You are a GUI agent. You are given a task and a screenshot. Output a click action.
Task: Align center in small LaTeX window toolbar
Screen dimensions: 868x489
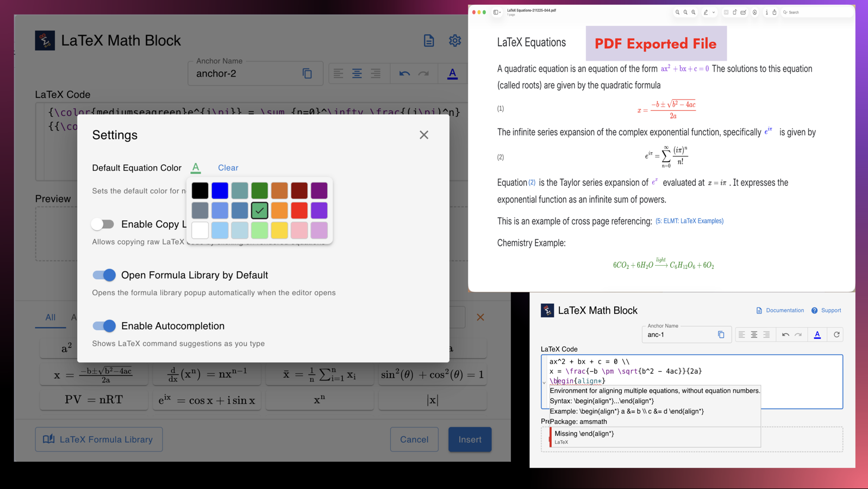(754, 335)
